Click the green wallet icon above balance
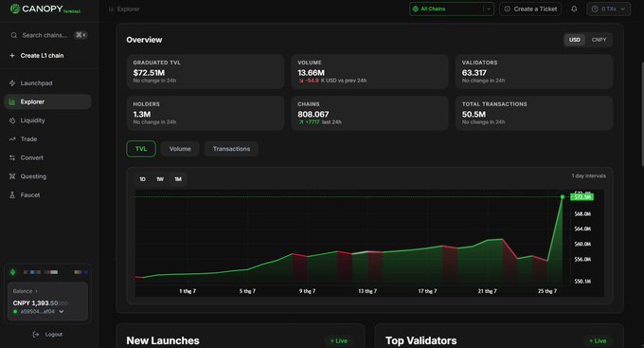This screenshot has width=644, height=348. click(x=12, y=272)
